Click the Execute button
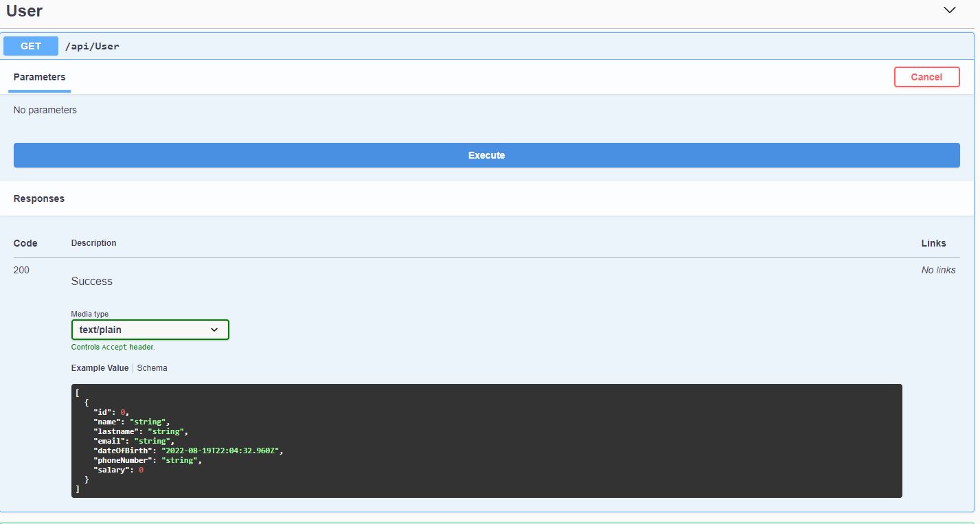980x524 pixels. pos(486,155)
